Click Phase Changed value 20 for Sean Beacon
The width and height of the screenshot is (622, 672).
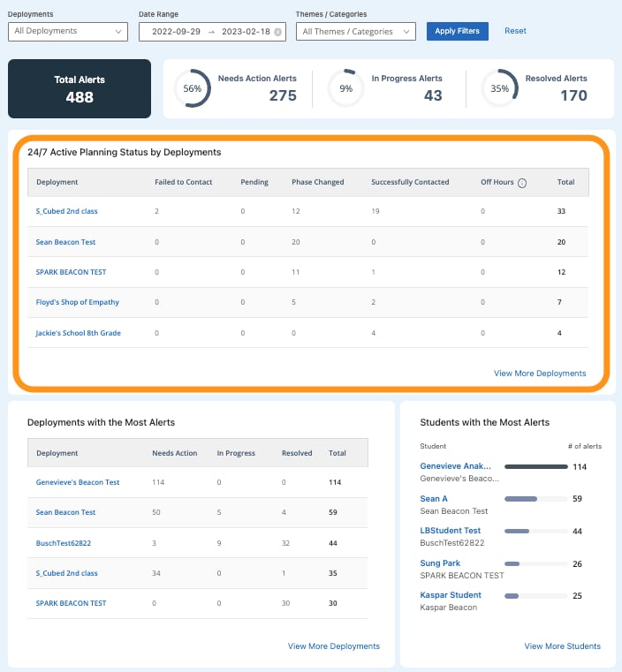coord(296,242)
